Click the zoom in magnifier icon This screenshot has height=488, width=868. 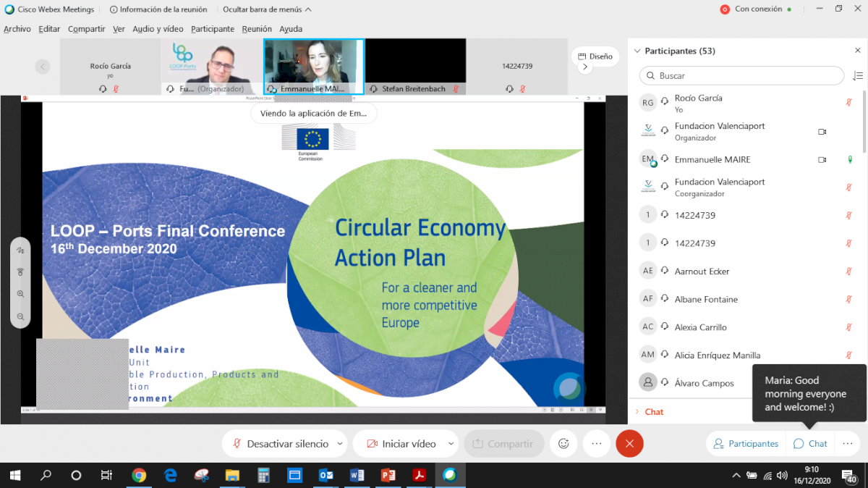coord(20,294)
